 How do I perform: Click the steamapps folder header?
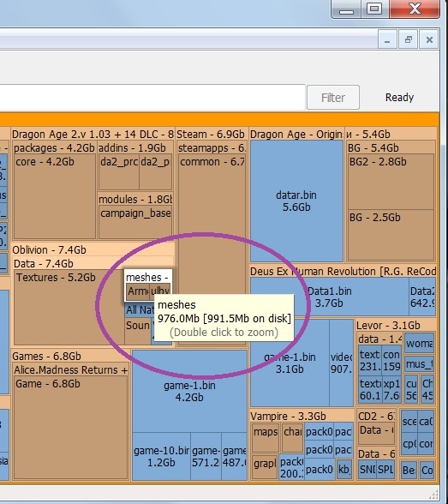point(212,147)
